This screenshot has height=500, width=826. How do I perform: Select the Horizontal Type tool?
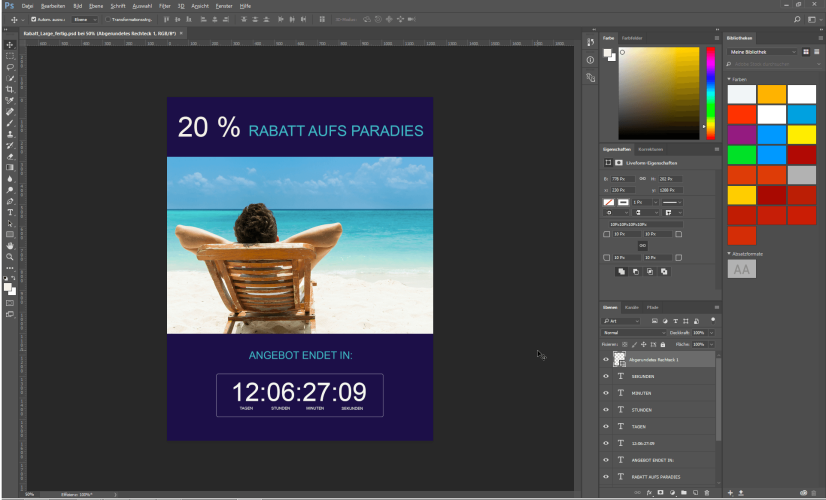tap(10, 212)
